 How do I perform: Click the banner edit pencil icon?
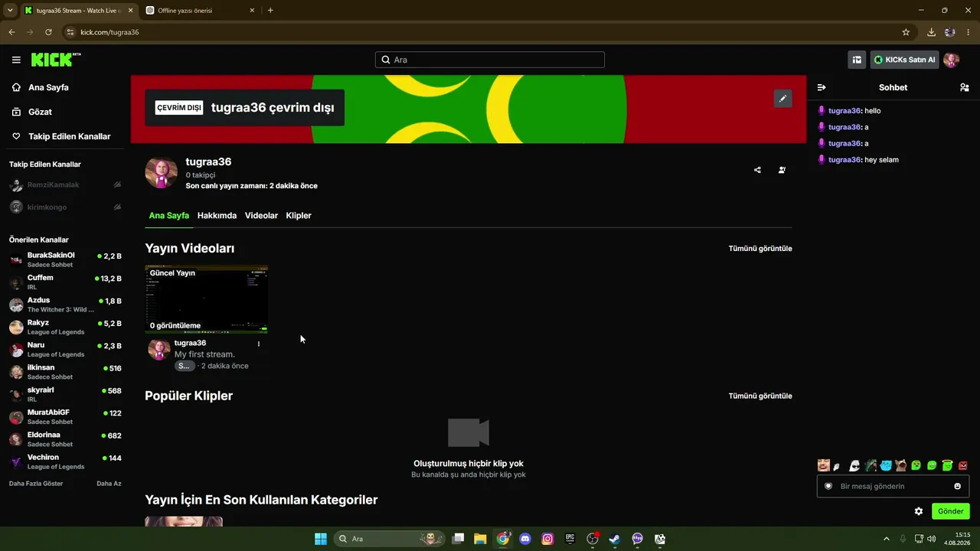(782, 99)
